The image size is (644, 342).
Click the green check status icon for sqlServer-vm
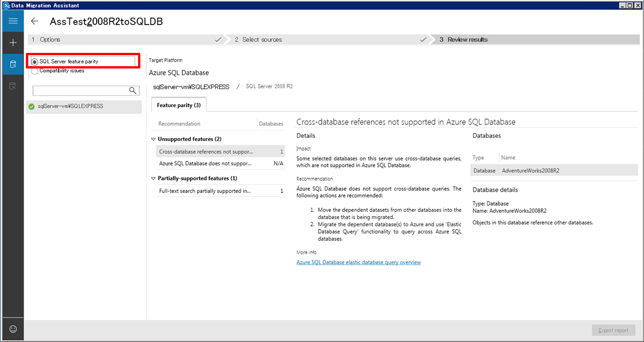click(x=32, y=107)
